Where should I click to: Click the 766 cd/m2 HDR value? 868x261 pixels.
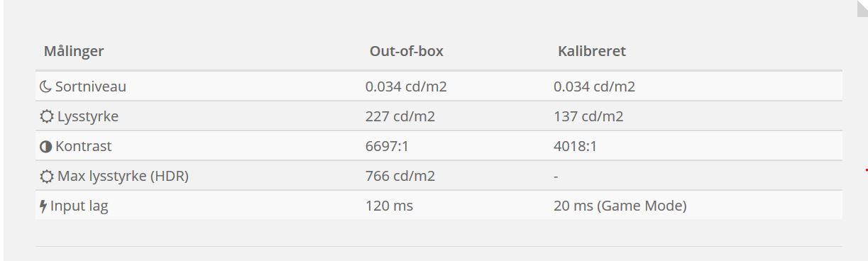[x=400, y=177]
